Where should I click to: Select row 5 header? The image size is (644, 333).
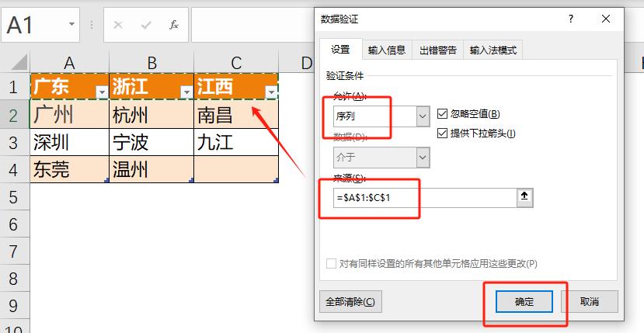[x=15, y=196]
